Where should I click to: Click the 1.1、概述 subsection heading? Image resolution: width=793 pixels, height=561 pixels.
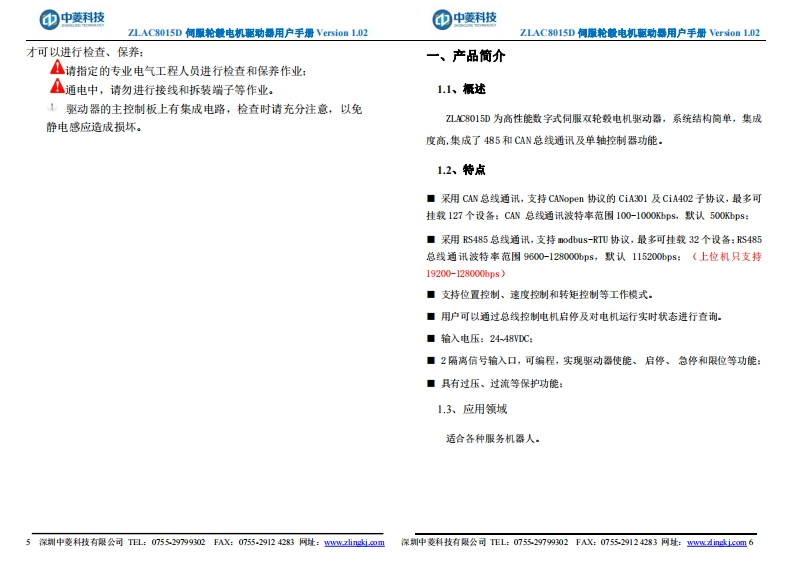point(461,90)
